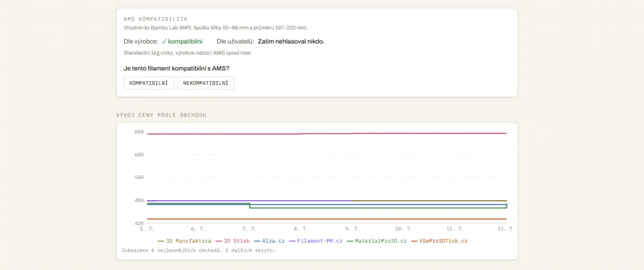Select the 12. 7 date axis label
This screenshot has width=644, height=270.
click(x=505, y=229)
